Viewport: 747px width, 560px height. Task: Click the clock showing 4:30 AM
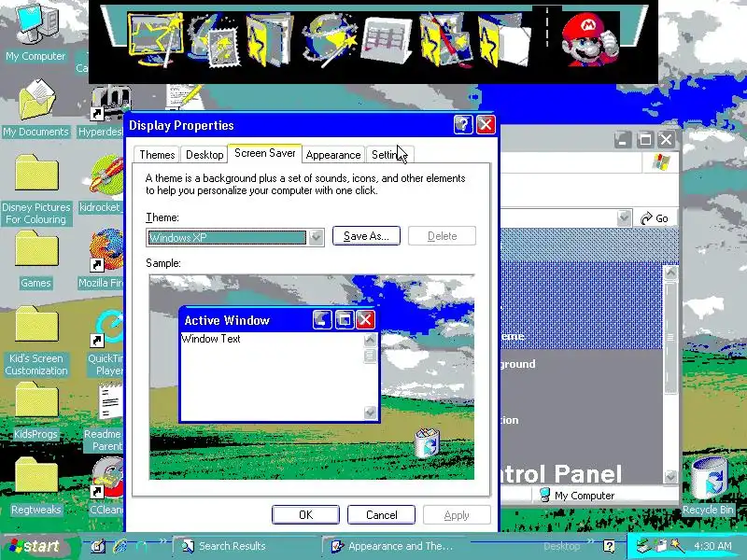point(712,546)
